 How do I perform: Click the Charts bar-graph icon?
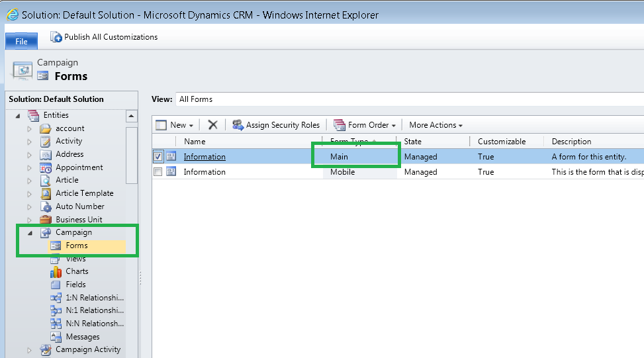tap(56, 271)
